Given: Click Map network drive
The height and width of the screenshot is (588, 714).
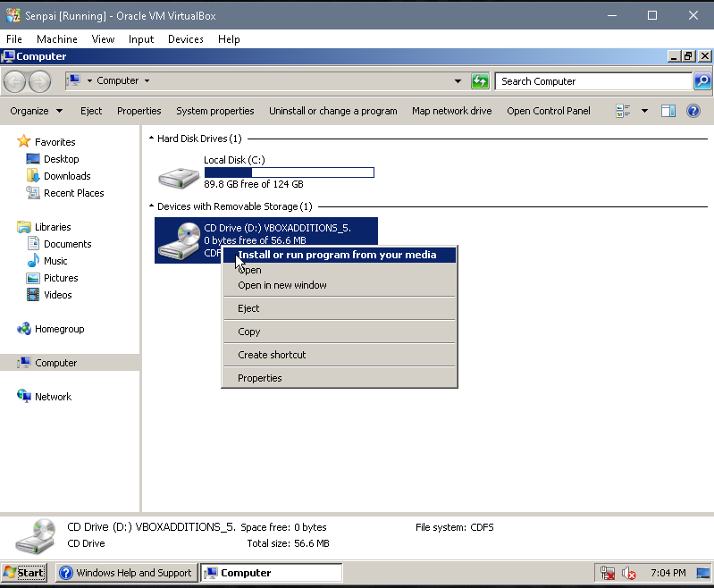Looking at the screenshot, I should (x=451, y=111).
